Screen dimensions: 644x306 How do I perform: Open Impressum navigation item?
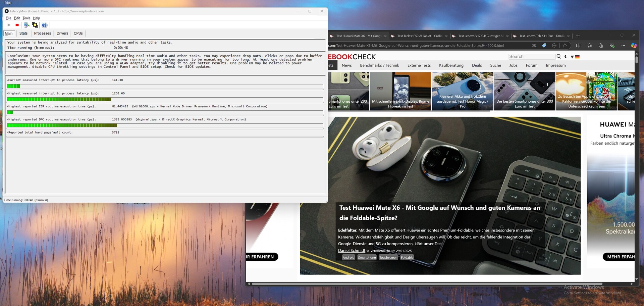[556, 65]
